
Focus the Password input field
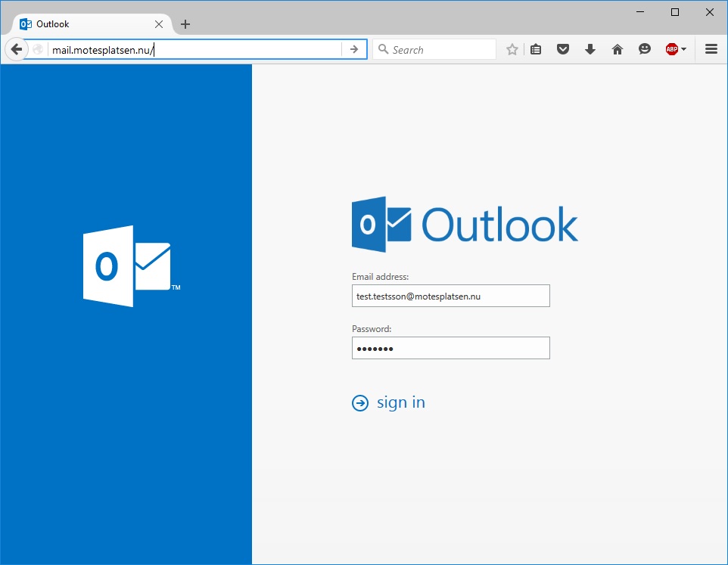(451, 348)
